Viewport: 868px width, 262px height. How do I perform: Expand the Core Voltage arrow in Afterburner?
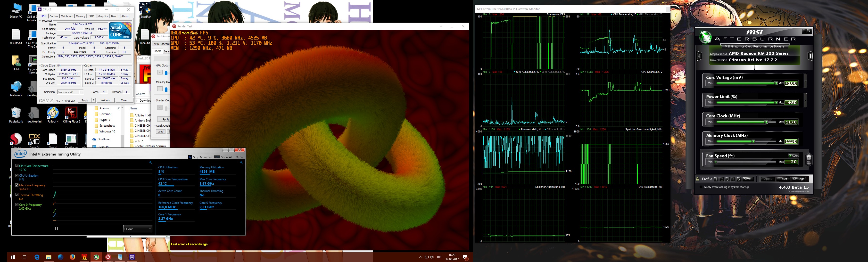805,81
